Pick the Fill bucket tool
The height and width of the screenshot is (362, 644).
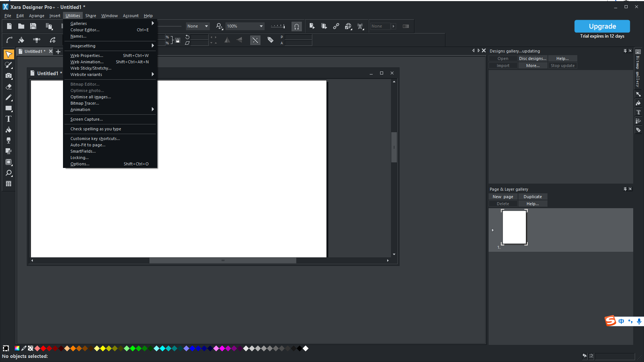(x=8, y=130)
